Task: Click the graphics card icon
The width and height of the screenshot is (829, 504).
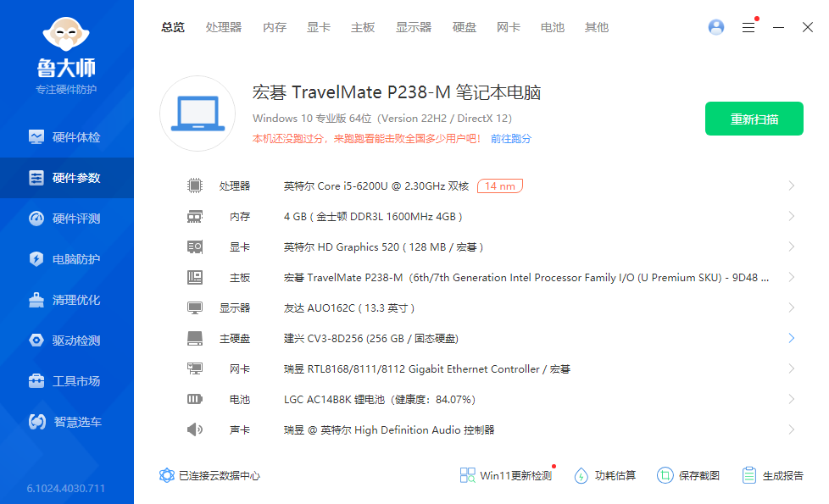Action: [x=195, y=246]
